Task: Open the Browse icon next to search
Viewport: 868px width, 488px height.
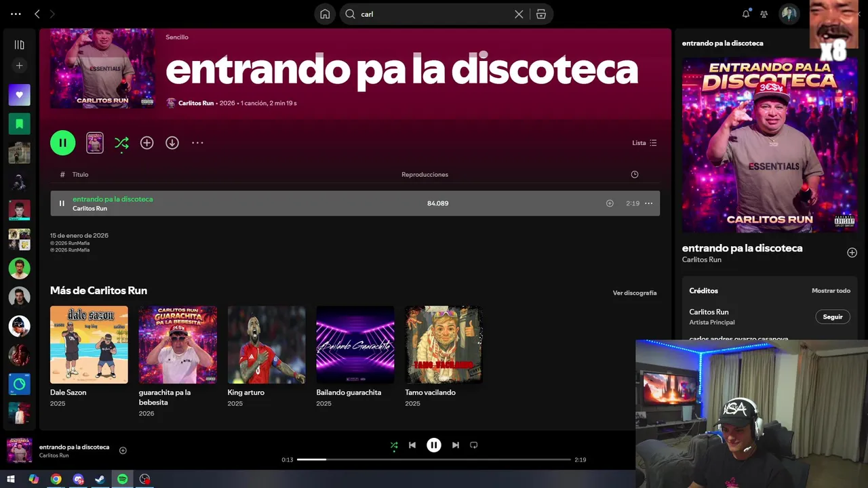Action: 541,14
